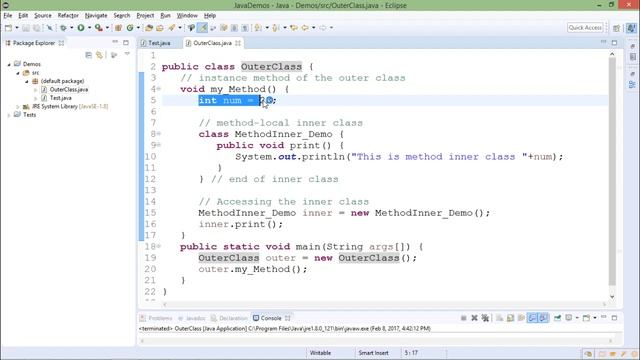Select Test.java in Package Explorer
The height and width of the screenshot is (360, 640).
click(60, 98)
